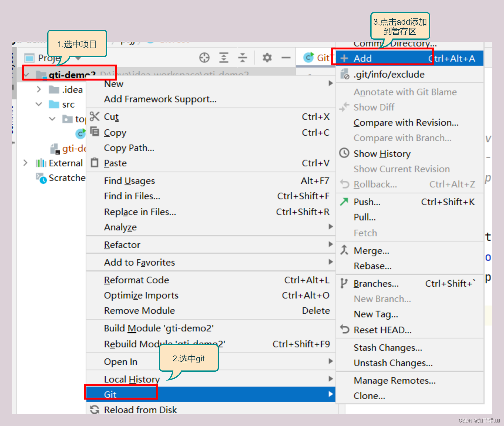Choose Remove Module entry
This screenshot has height=426, width=504.
point(211,311)
